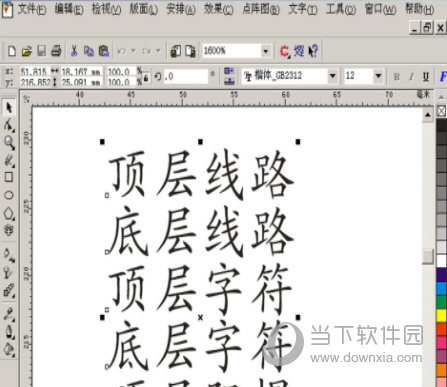Click the Export icon
447x387 pixels.
[x=190, y=51]
